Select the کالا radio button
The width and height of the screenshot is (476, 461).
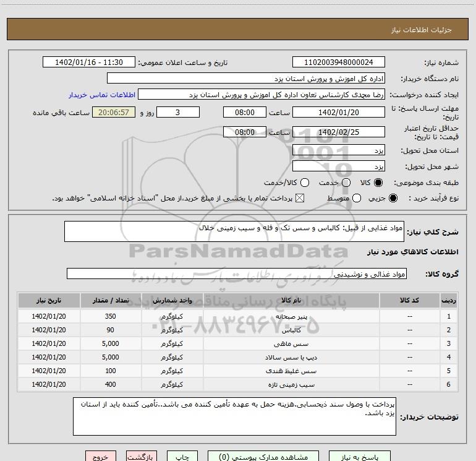(x=378, y=183)
